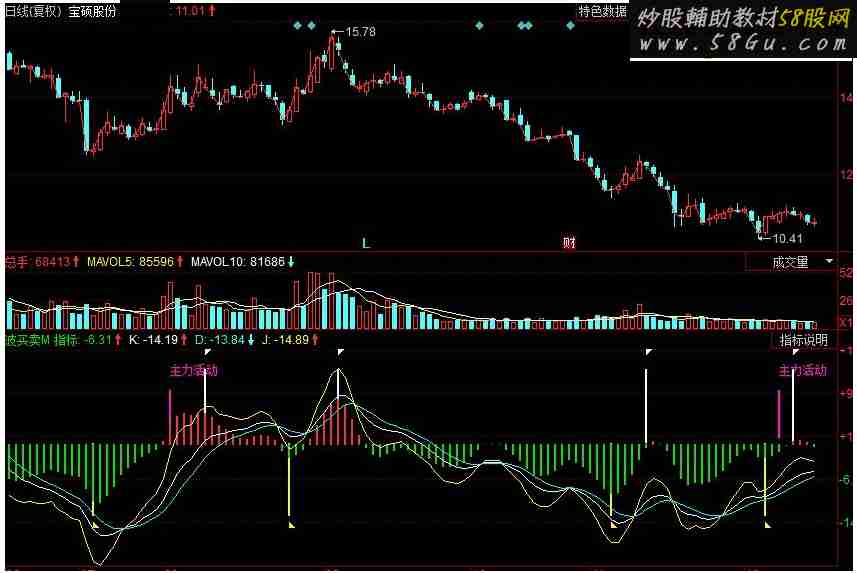
Task: Click the cyan diamond marker directly above 财
Action: coord(570,25)
